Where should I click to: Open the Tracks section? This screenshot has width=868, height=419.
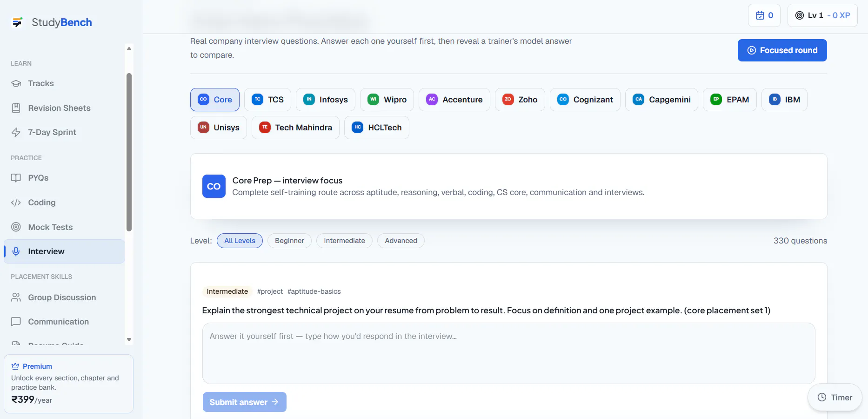64,83
